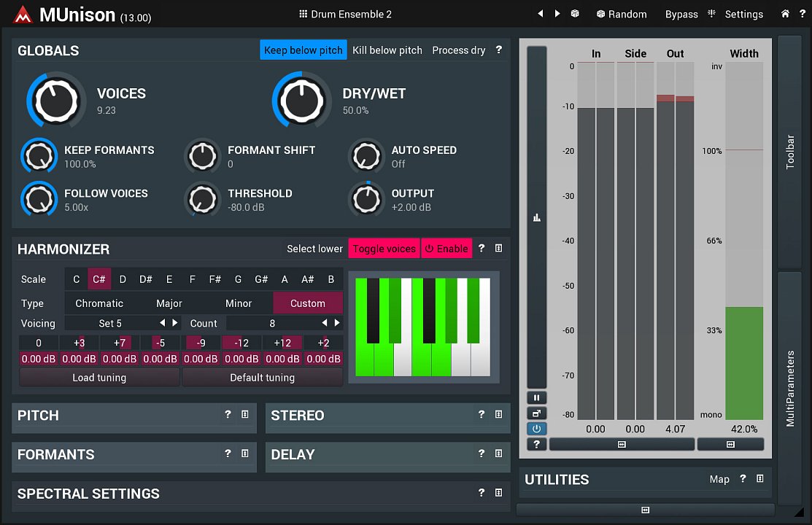Screen dimensions: 812x525
Task: Expand the PITCH section
Action: coord(38,416)
